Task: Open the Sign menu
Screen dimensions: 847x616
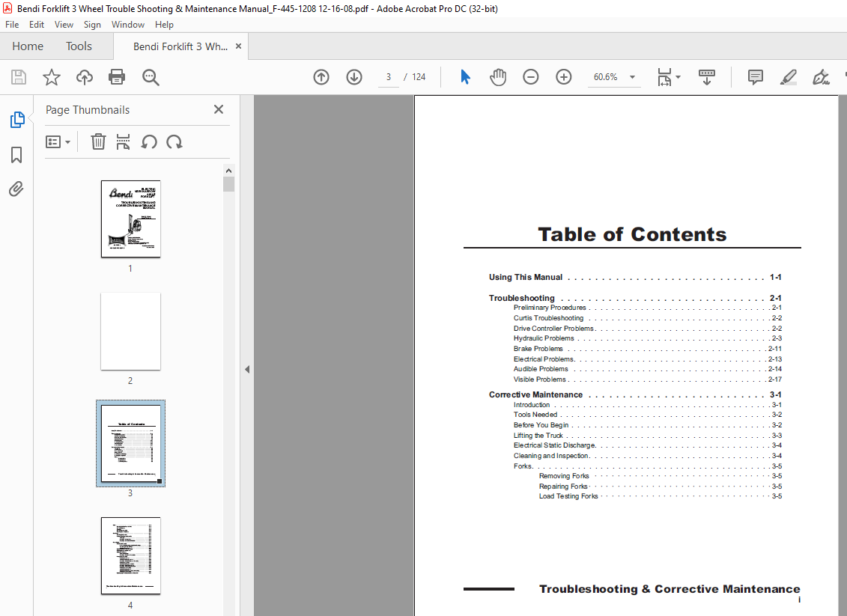Action: (x=92, y=24)
